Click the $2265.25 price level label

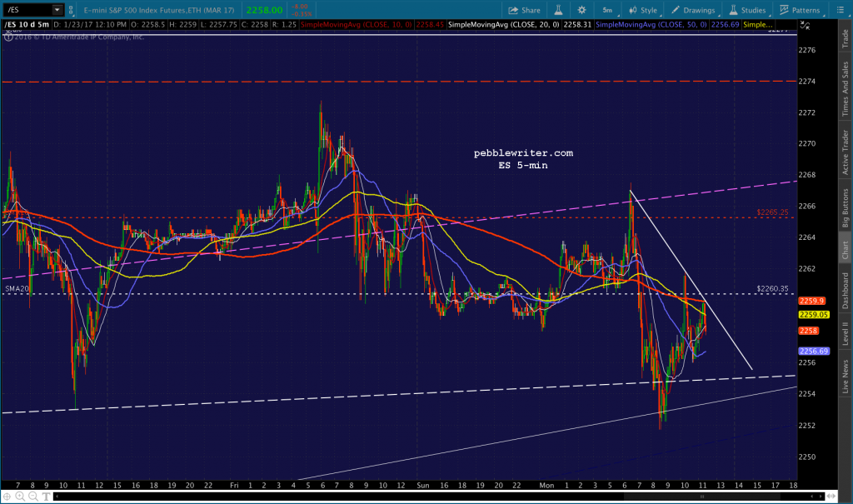[772, 212]
